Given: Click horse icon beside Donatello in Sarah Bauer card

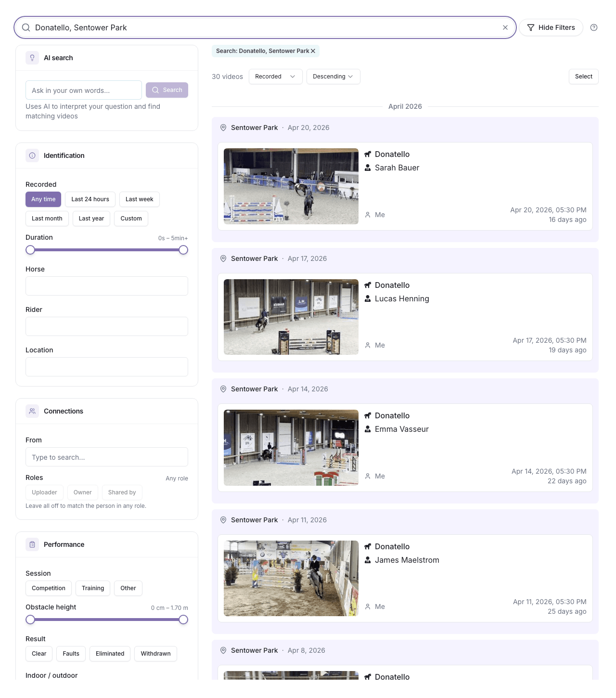Looking at the screenshot, I should (x=368, y=154).
